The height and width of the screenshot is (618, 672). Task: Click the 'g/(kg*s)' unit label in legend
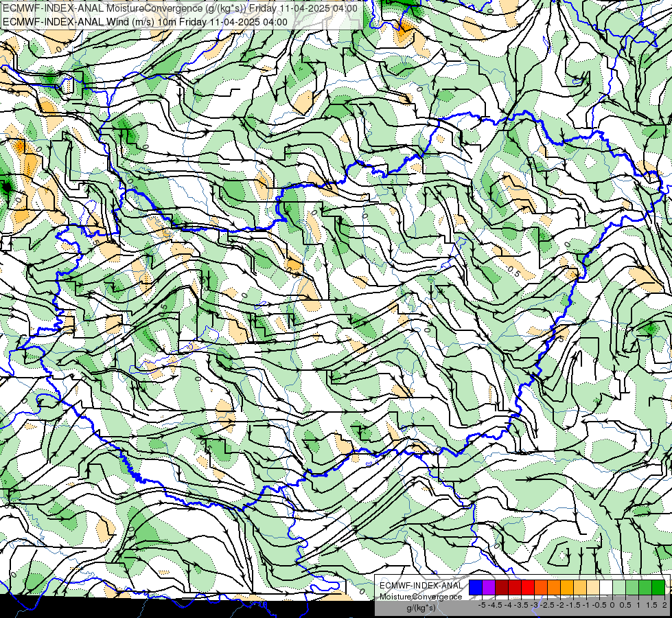pyautogui.click(x=421, y=608)
